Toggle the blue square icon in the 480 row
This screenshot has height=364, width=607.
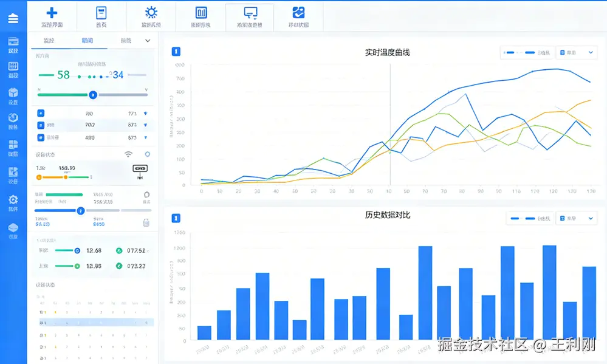(x=41, y=137)
